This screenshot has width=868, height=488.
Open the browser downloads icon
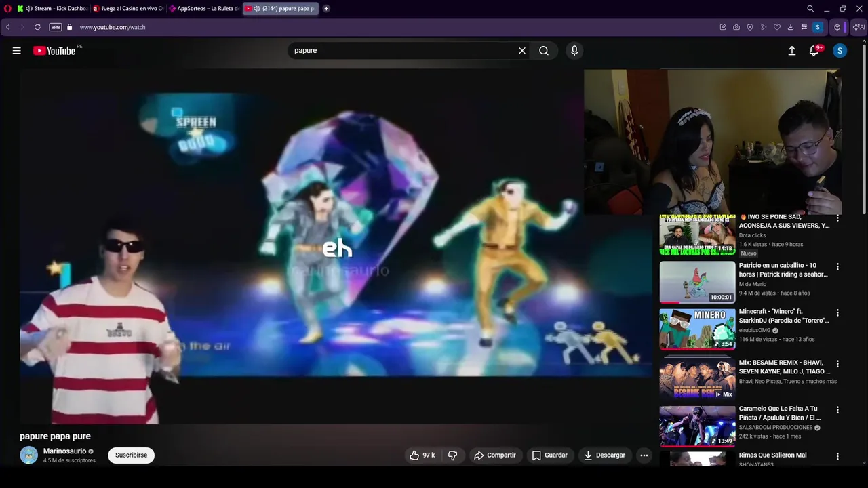point(791,27)
